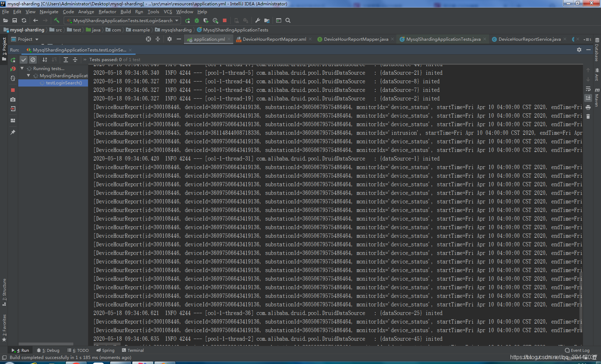The height and width of the screenshot is (364, 601).
Task: Stop the test run in the Run panel
Action: pos(13,90)
